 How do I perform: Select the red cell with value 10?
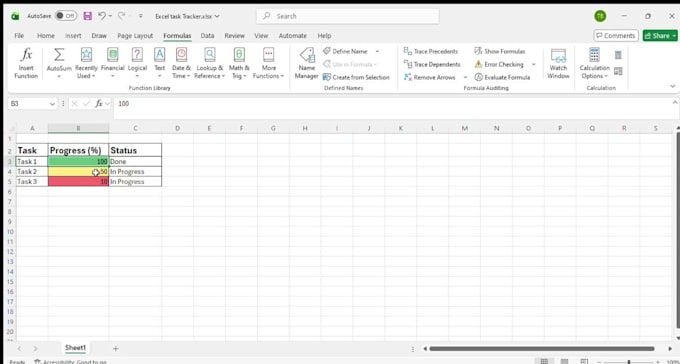coord(78,181)
